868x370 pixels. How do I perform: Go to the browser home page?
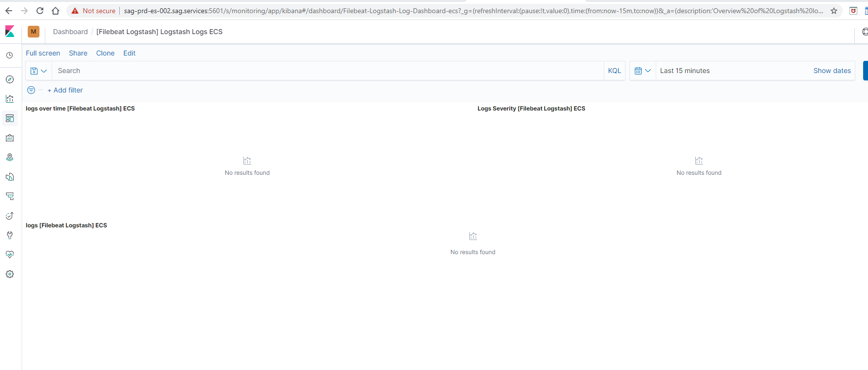[x=55, y=11]
